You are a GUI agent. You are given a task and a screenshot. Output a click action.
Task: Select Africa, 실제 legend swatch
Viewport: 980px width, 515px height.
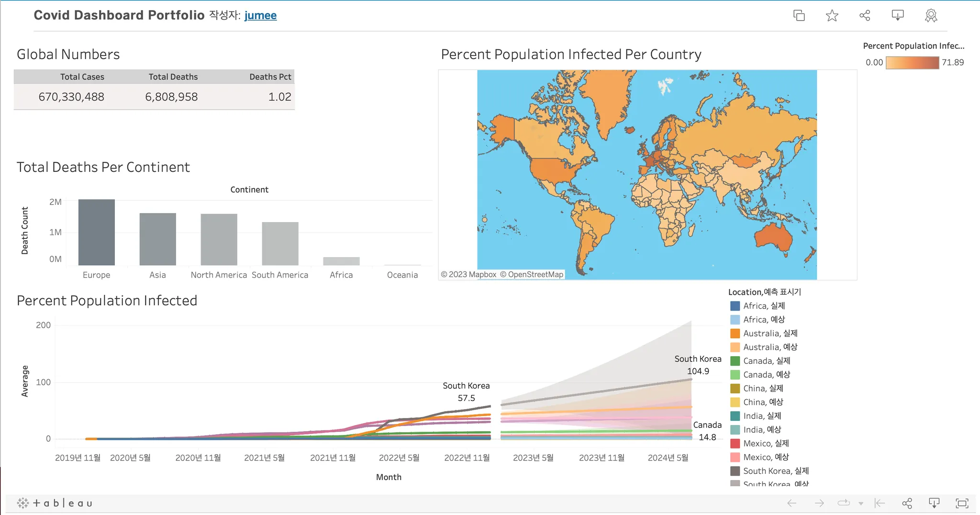(735, 306)
